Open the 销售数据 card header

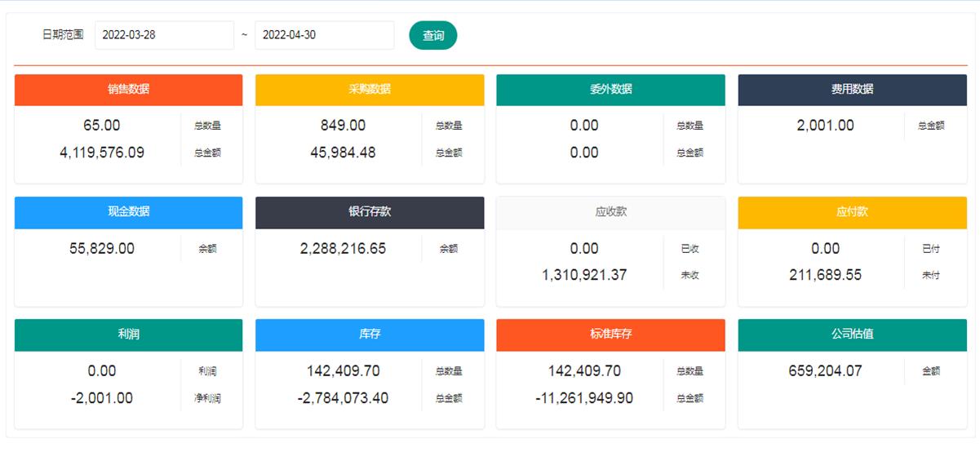(128, 90)
